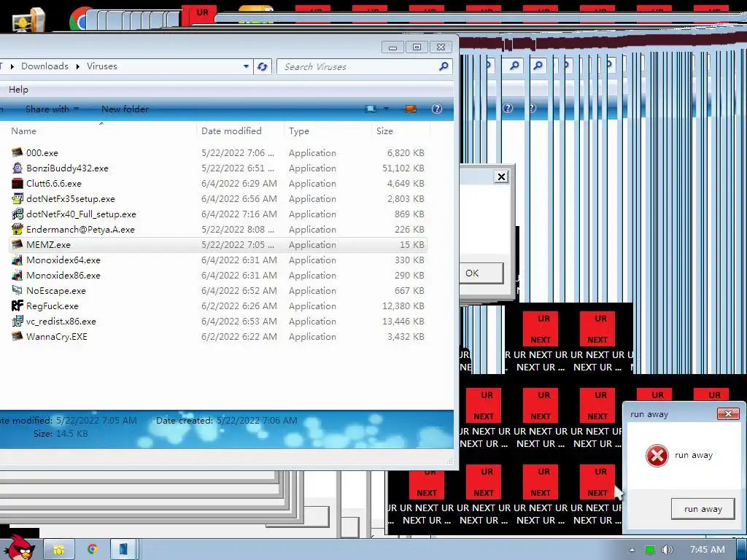
Task: Expand the Share with dropdown
Action: click(x=77, y=109)
